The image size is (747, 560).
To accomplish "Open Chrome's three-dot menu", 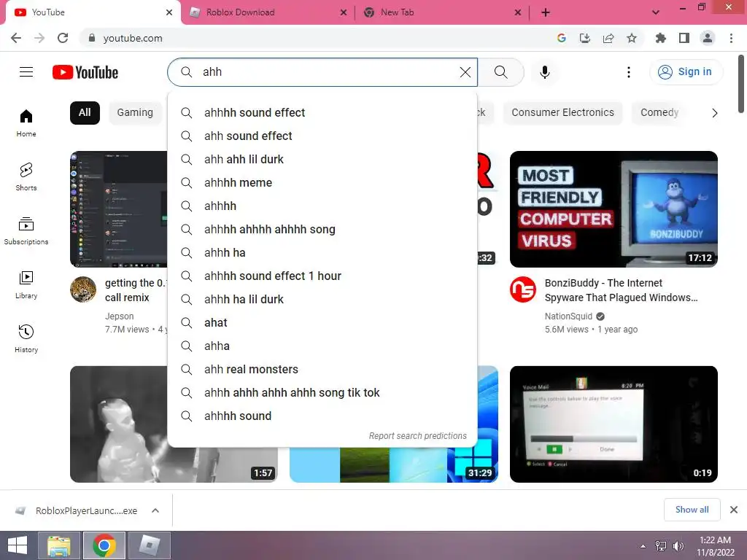I will tap(731, 38).
